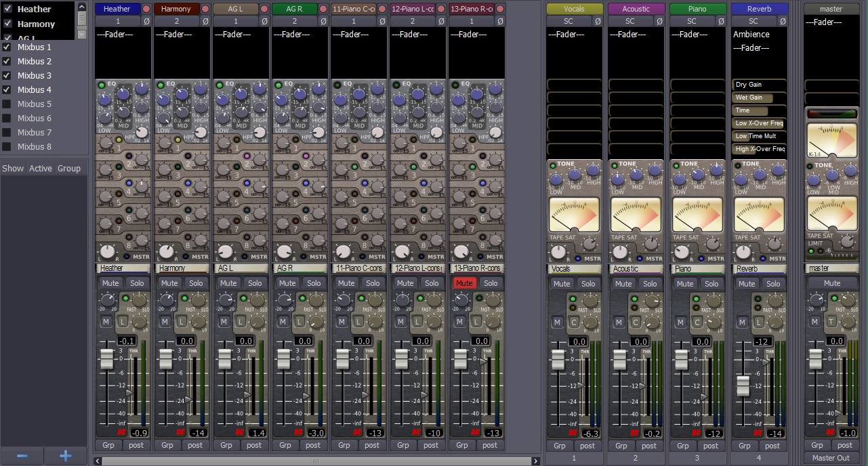Select the Active tab
Screen dimensions: 868x466
[40, 168]
